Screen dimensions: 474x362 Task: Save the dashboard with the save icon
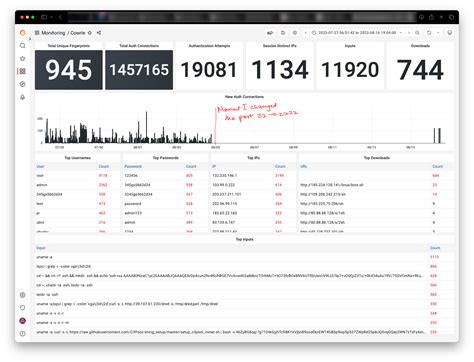(283, 33)
